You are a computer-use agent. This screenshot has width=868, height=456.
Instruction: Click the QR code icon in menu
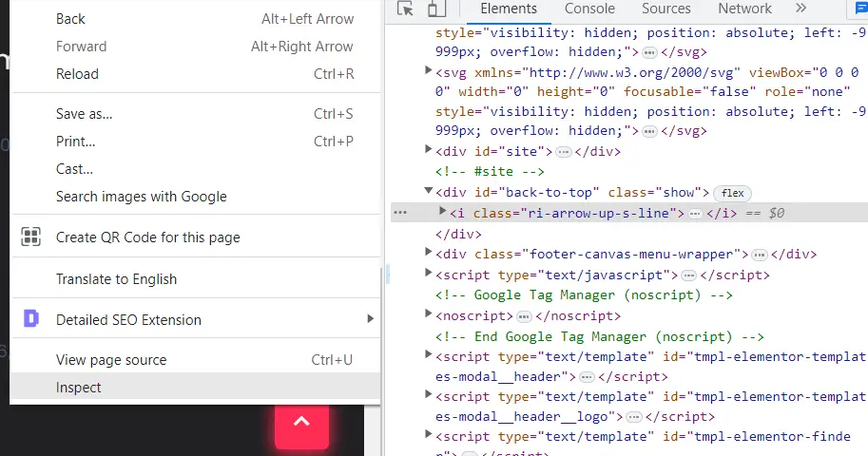[x=31, y=237]
